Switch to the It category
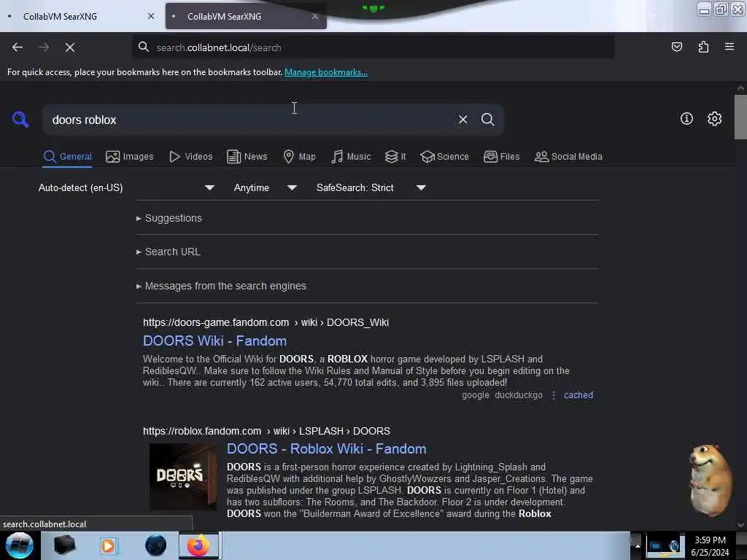 (x=395, y=157)
